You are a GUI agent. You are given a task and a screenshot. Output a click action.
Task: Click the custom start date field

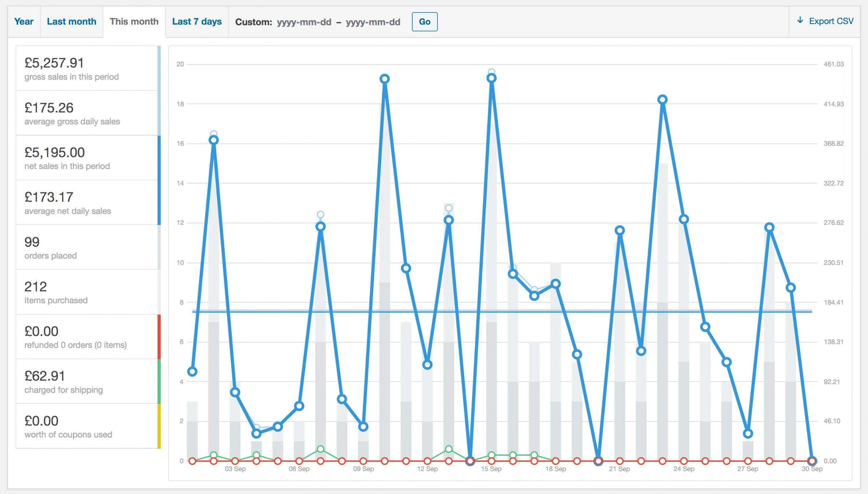click(304, 22)
